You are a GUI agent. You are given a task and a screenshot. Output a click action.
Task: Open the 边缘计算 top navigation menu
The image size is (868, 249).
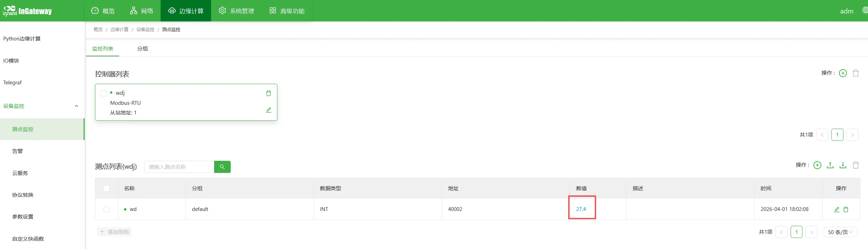click(186, 11)
